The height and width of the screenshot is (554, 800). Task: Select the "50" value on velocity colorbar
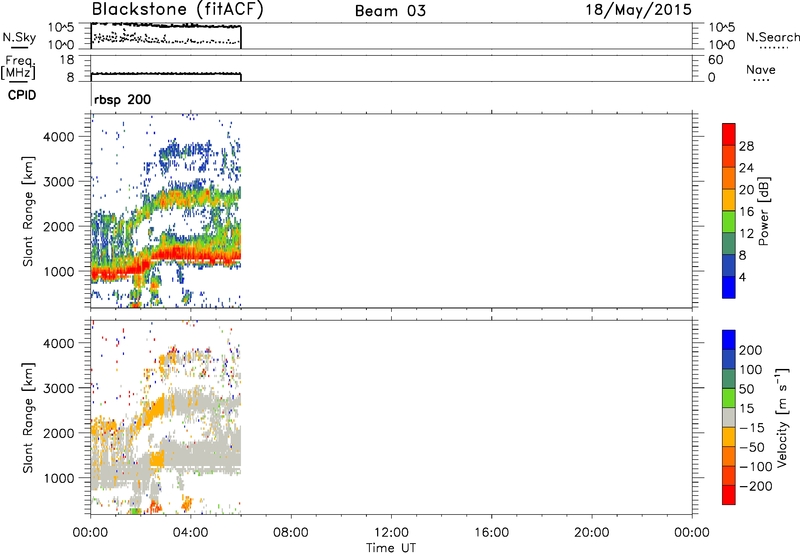point(746,389)
